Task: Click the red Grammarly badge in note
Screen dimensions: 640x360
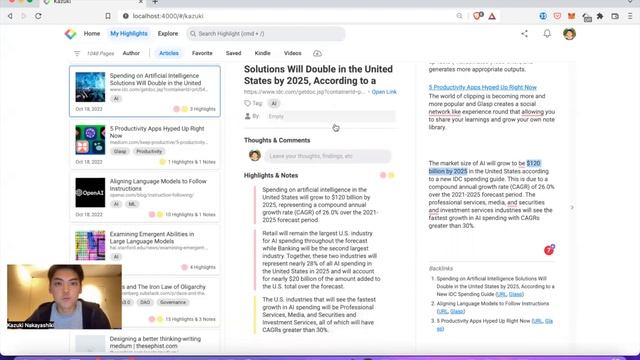Action: click(x=549, y=250)
